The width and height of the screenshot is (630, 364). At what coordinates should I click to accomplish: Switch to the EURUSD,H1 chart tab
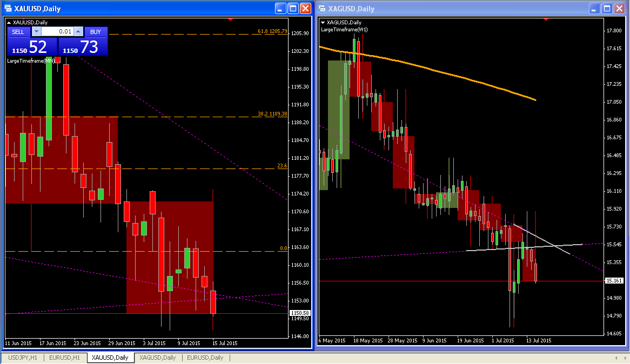click(x=65, y=358)
